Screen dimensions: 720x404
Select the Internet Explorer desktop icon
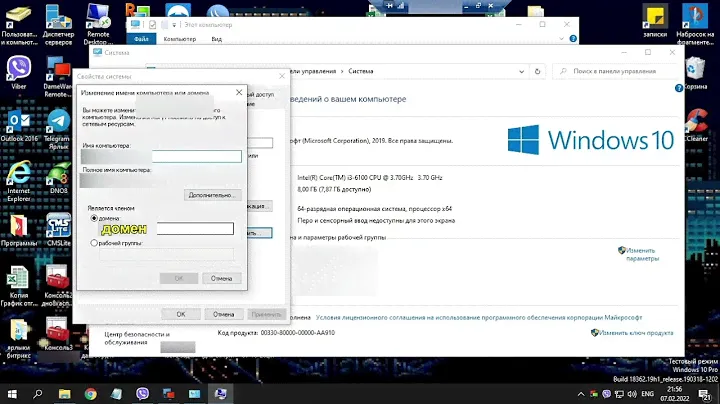click(x=17, y=176)
